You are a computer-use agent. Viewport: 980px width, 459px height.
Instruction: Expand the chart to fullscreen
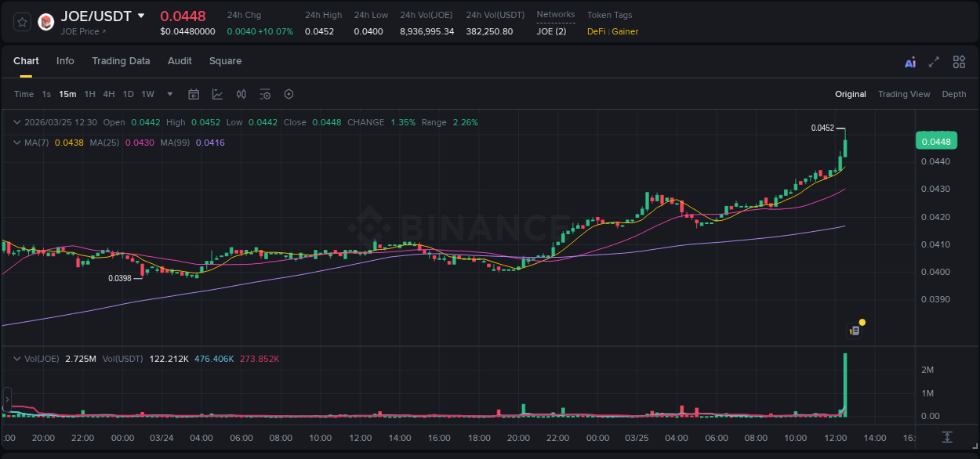(x=934, y=61)
